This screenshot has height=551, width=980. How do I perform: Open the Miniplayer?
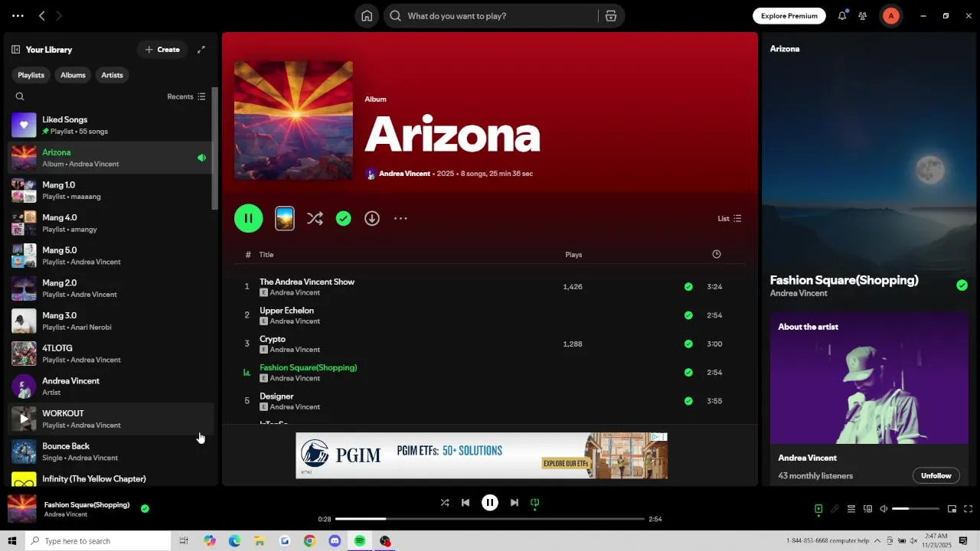pyautogui.click(x=952, y=509)
